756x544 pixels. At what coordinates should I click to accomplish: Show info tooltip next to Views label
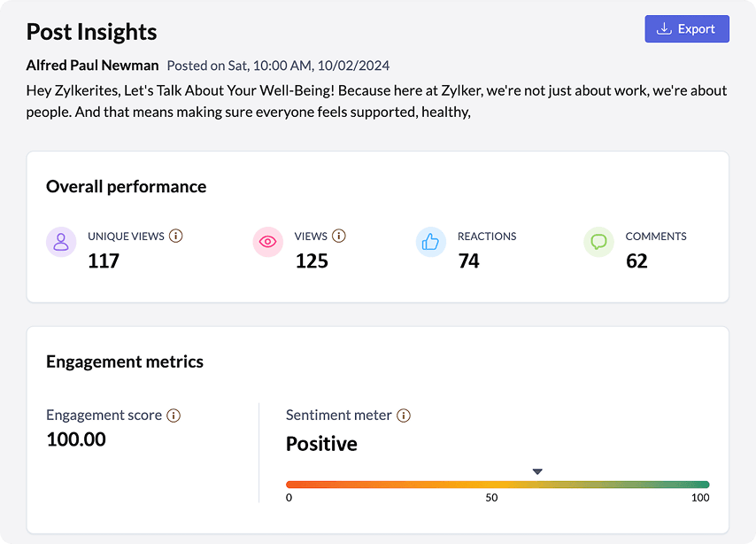(339, 236)
